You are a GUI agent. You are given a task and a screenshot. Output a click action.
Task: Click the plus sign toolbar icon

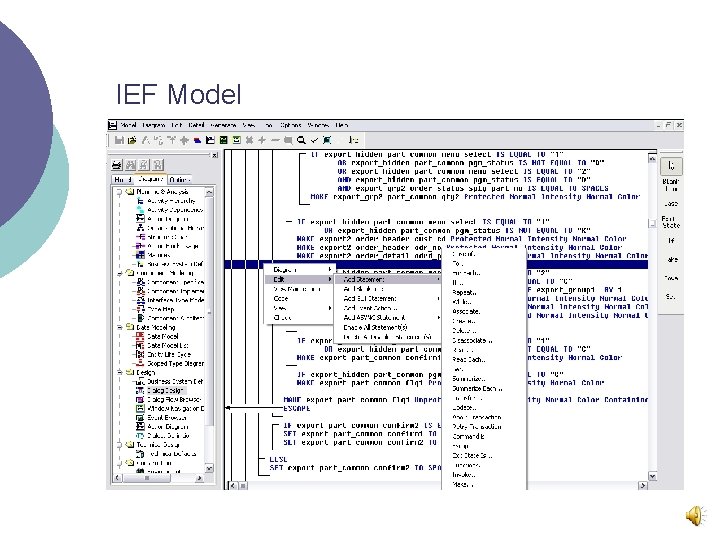(x=262, y=140)
